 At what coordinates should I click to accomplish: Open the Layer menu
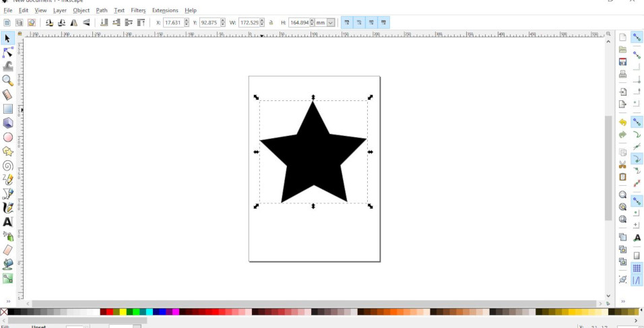[59, 10]
